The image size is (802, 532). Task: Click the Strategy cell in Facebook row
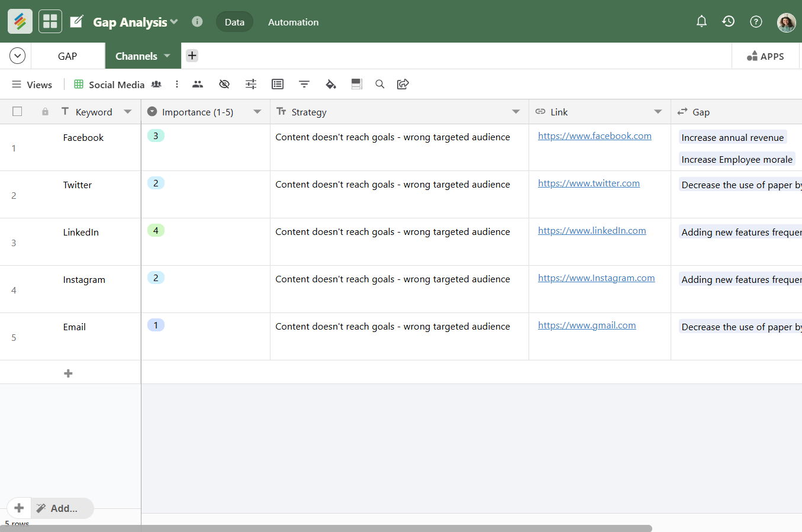click(400, 147)
